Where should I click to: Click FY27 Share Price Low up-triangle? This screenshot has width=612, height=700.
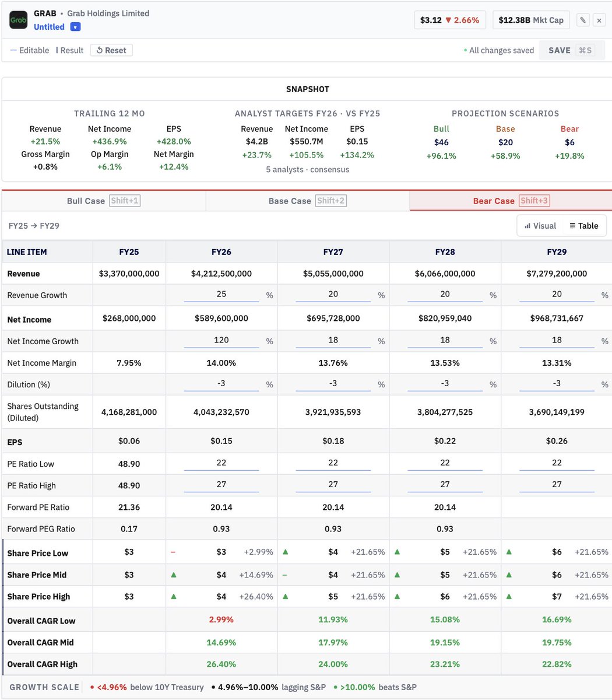coord(286,552)
